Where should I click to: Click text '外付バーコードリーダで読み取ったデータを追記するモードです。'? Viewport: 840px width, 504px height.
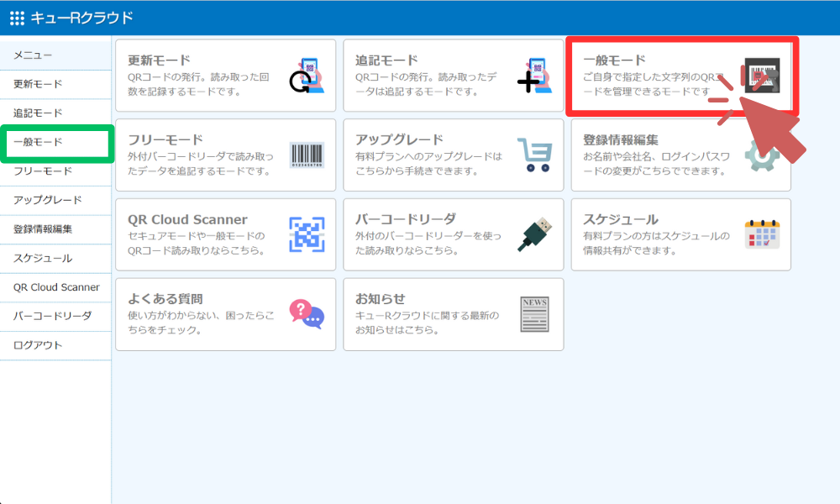(201, 163)
